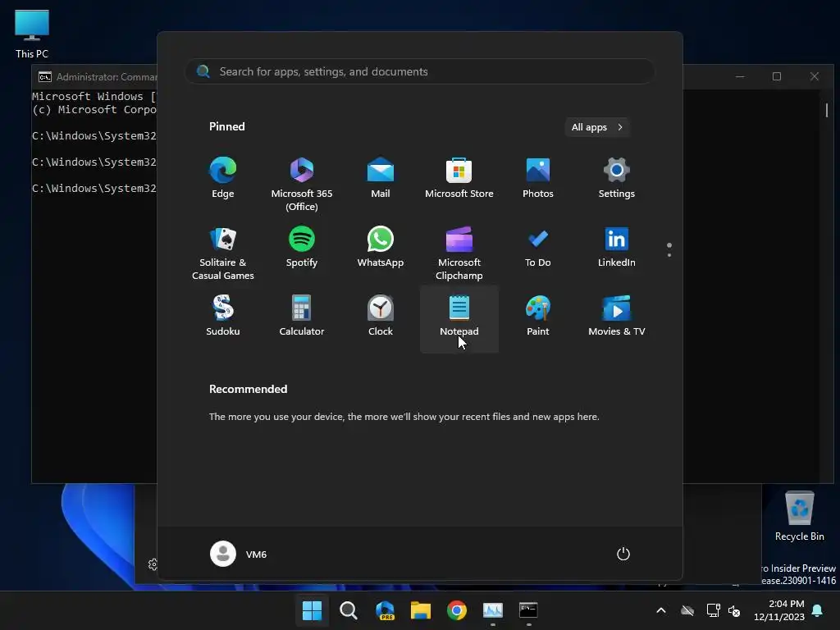
Task: Click the Start menu search box
Action: 420,71
